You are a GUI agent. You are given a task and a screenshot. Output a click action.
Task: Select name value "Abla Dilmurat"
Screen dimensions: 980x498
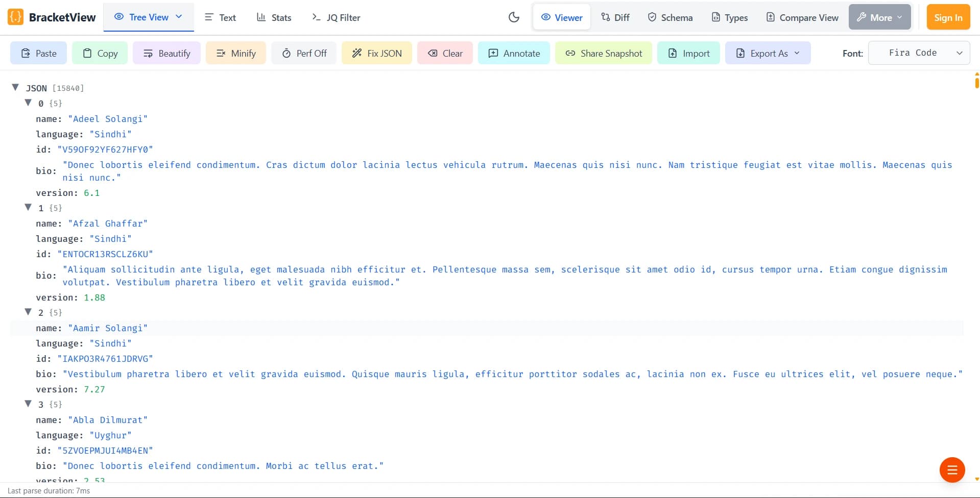click(x=108, y=420)
